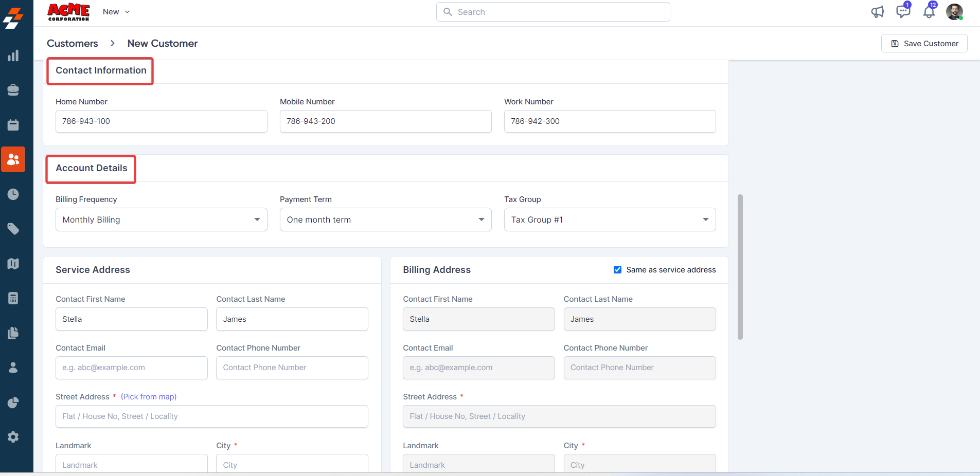This screenshot has height=476, width=980.
Task: Open the chat messages icon
Action: (x=903, y=12)
